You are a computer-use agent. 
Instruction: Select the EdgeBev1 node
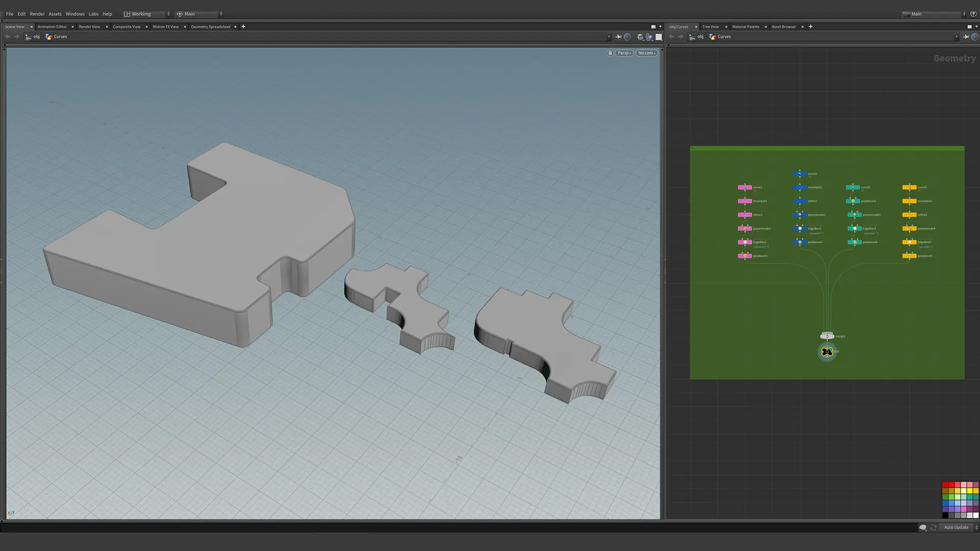coord(745,242)
